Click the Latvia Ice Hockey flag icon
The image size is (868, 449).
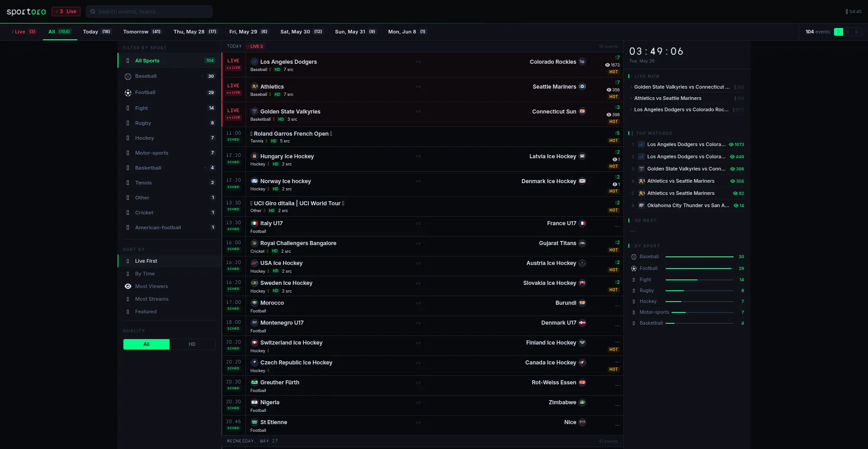coord(582,156)
